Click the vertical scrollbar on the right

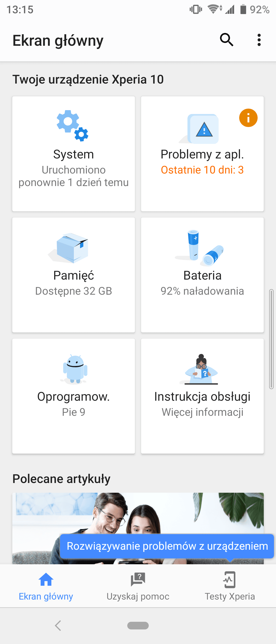click(x=271, y=339)
